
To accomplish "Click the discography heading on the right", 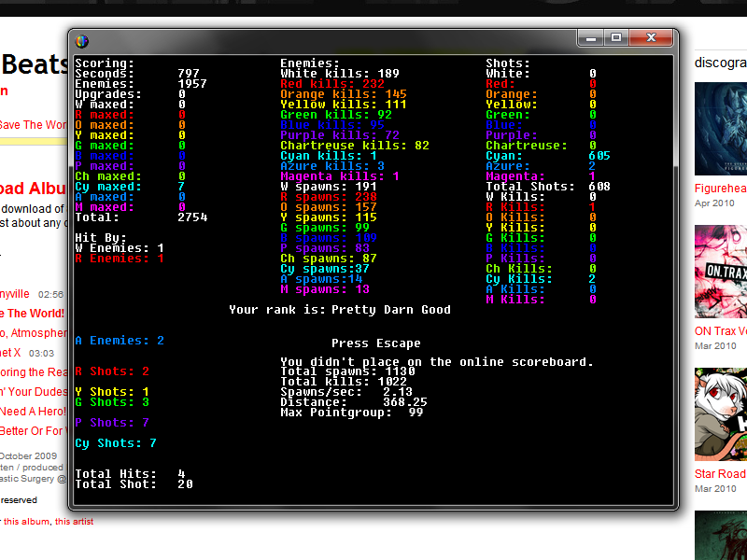I will [720, 63].
